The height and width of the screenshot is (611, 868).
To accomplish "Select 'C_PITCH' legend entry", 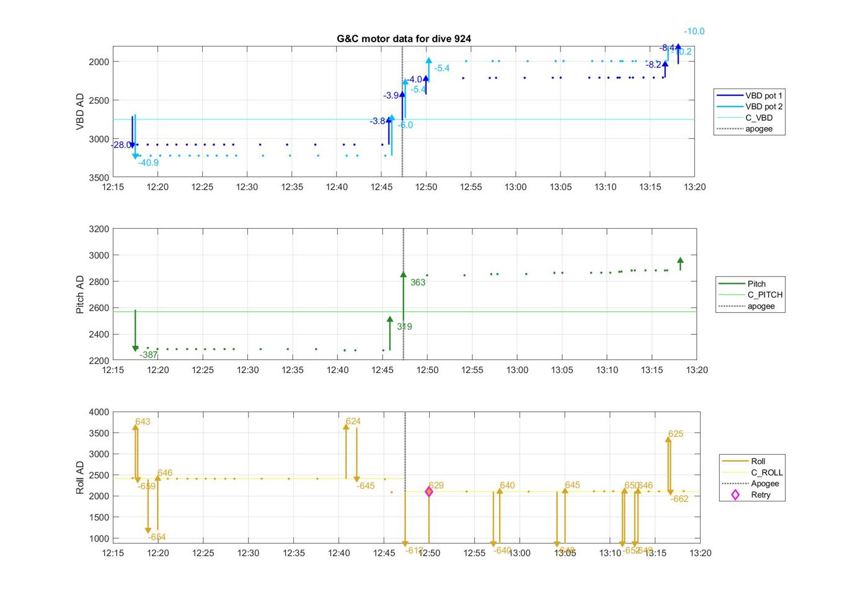I will coord(751,295).
